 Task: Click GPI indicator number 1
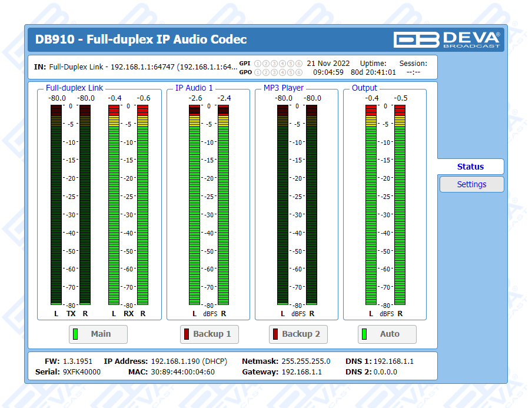pyautogui.click(x=257, y=64)
